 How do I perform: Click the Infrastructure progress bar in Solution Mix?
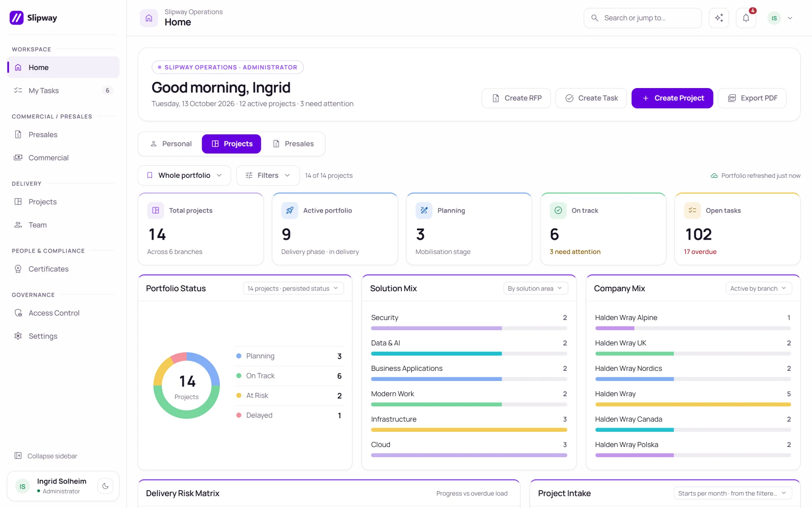pos(469,430)
